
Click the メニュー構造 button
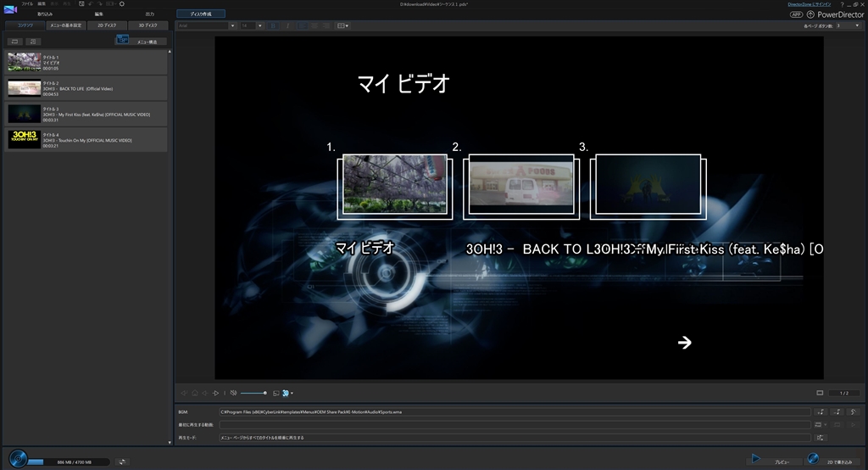click(141, 41)
